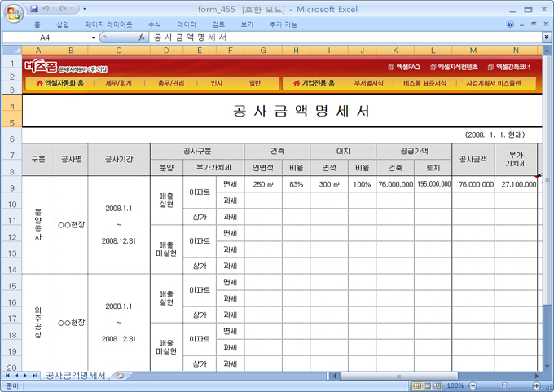Switch to Page Layout view icon
Screen dimensions: 554x392
(429, 385)
